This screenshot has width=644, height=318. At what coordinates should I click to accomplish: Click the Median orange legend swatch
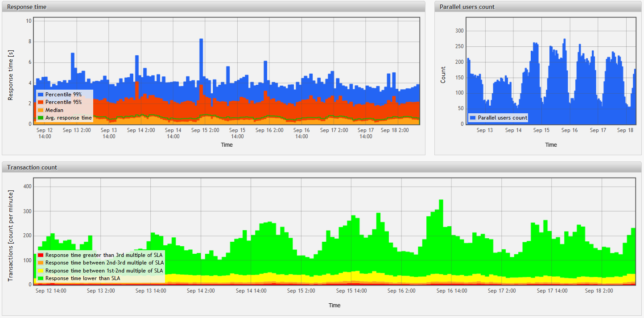[x=41, y=110]
